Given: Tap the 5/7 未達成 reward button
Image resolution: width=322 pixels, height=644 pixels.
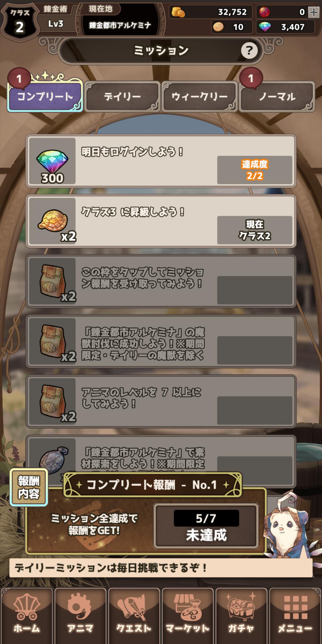Looking at the screenshot, I should [x=206, y=526].
